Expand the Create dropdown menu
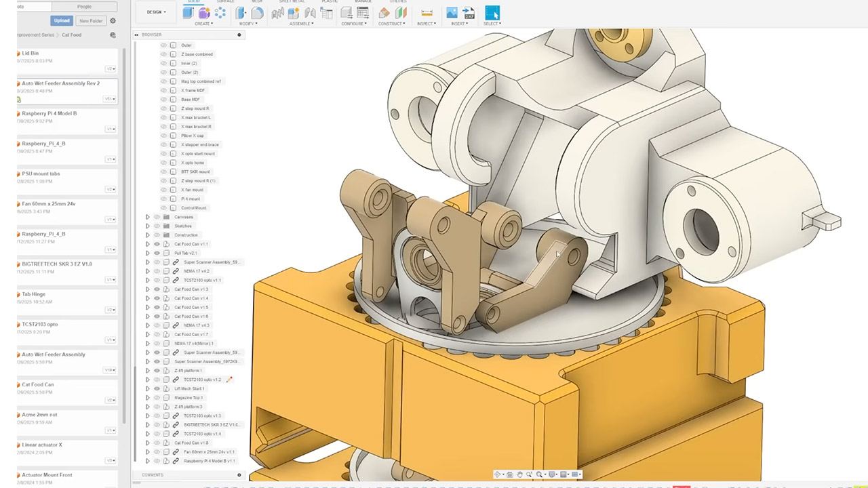 click(203, 24)
